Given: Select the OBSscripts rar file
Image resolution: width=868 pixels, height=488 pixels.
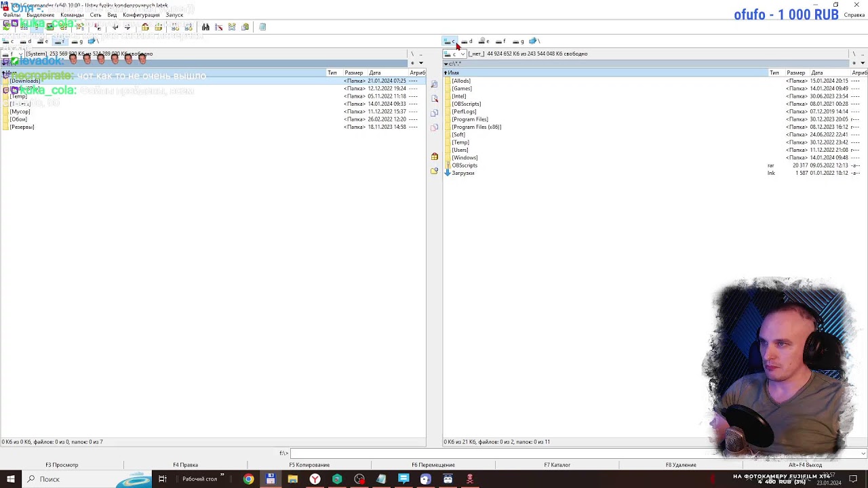Looking at the screenshot, I should click(465, 165).
